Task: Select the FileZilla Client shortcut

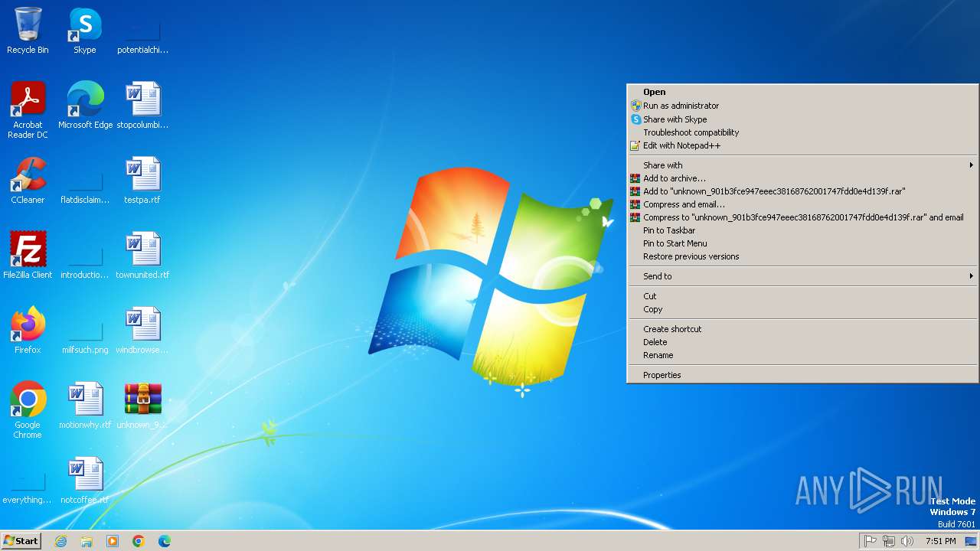Action: coord(28,256)
